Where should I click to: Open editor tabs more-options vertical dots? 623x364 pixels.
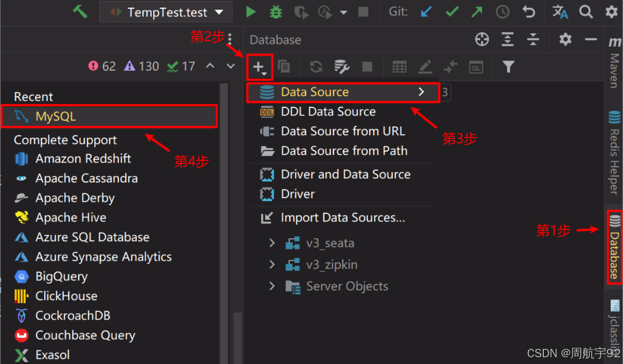click(x=230, y=38)
